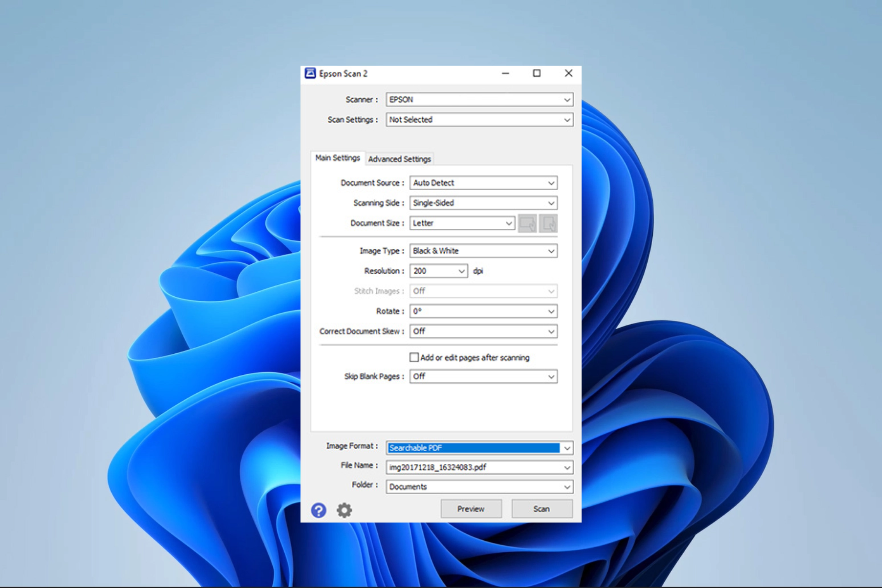
Task: Open the Scanner dropdown
Action: click(480, 100)
